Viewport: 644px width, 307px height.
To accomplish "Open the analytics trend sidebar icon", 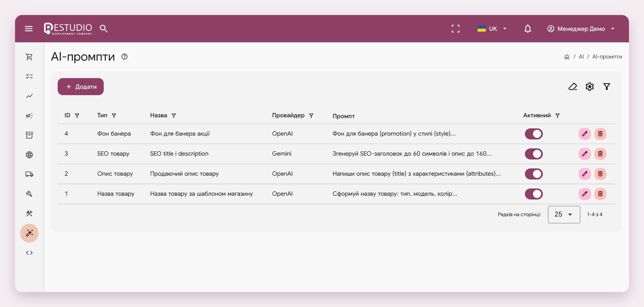I will pyautogui.click(x=29, y=96).
